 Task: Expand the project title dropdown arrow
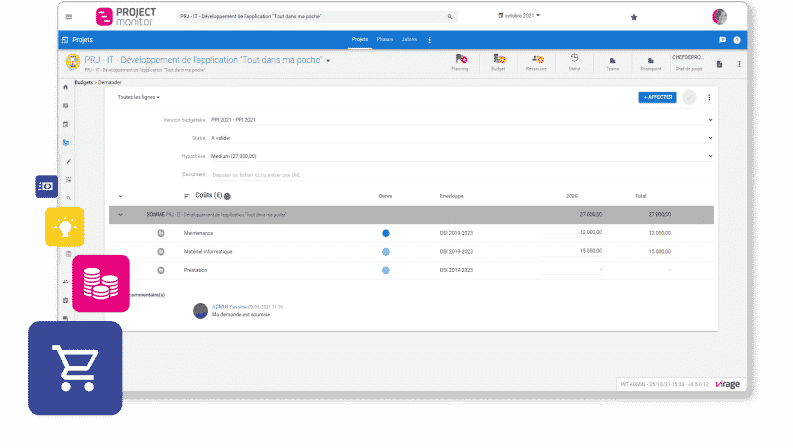tap(328, 61)
